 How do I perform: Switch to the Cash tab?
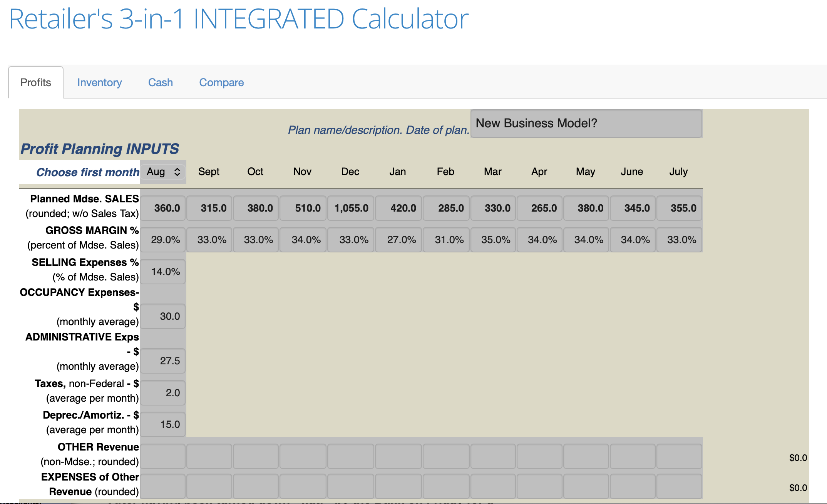(x=161, y=82)
